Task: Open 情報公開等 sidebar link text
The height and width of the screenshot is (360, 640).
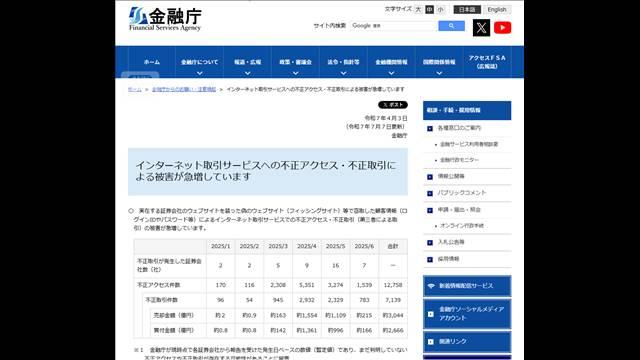Action: click(x=451, y=176)
